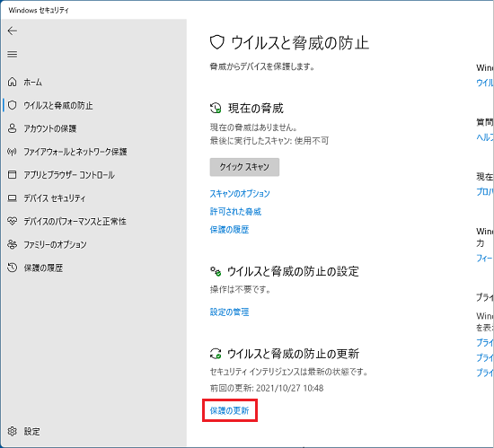
Task: Click text 脅威からデバイスを保護します。
Action: 262,66
